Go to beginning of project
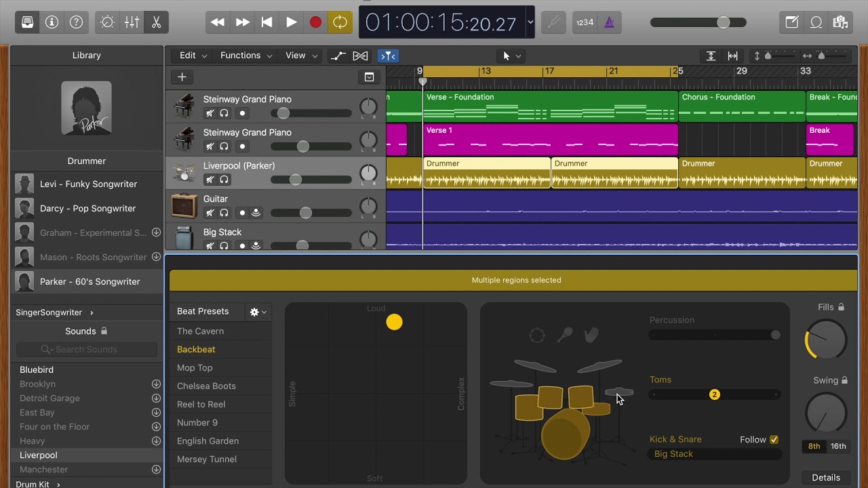This screenshot has height=488, width=868. (x=267, y=22)
